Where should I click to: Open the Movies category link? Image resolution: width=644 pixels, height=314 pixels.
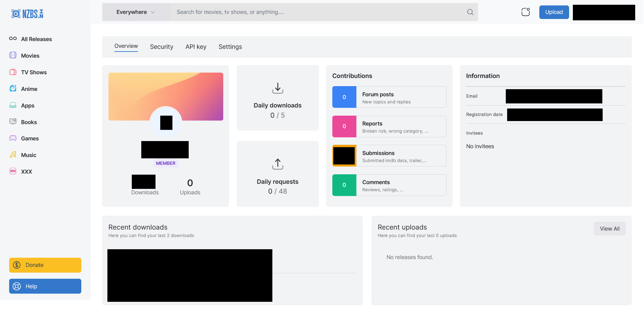pos(30,56)
